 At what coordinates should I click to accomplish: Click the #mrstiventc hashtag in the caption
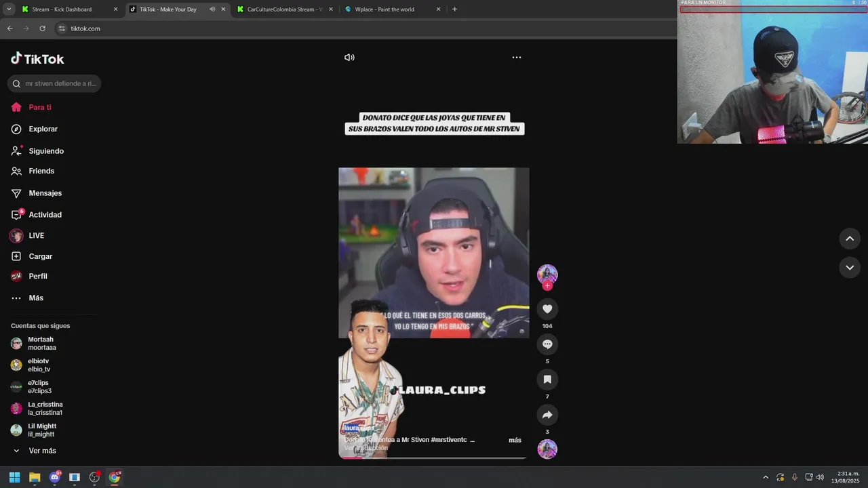[x=449, y=440]
